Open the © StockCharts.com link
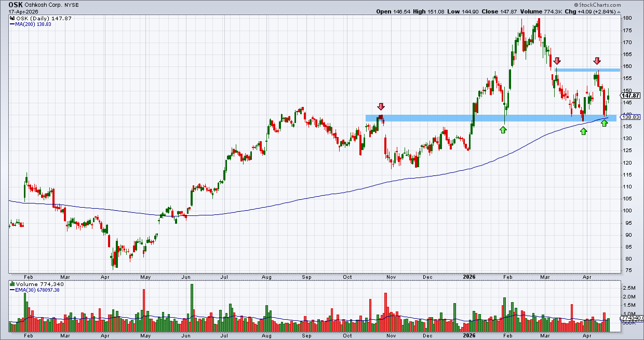The height and width of the screenshot is (340, 644). [x=597, y=5]
